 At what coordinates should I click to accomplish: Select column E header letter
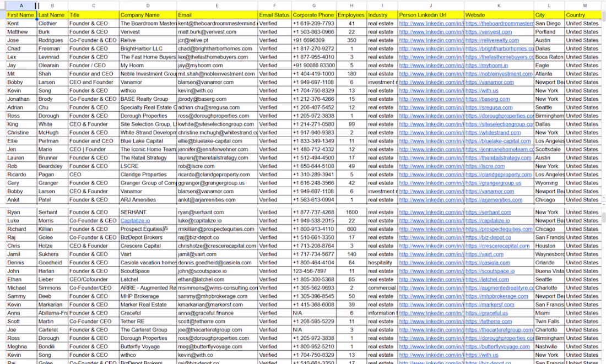[x=217, y=6]
